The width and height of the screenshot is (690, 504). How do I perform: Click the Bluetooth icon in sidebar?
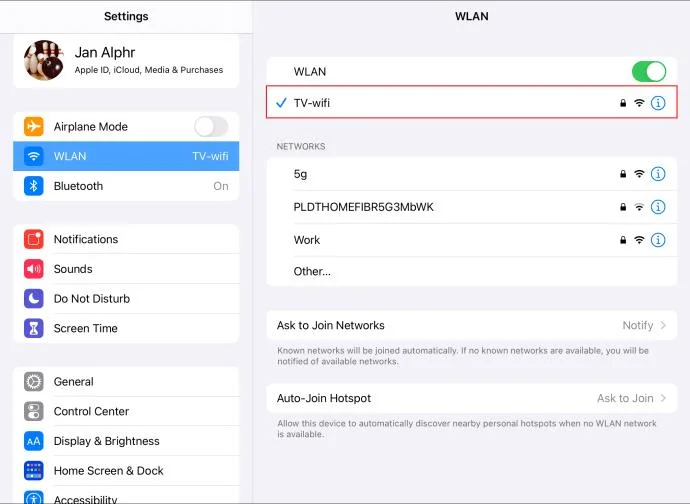(34, 186)
